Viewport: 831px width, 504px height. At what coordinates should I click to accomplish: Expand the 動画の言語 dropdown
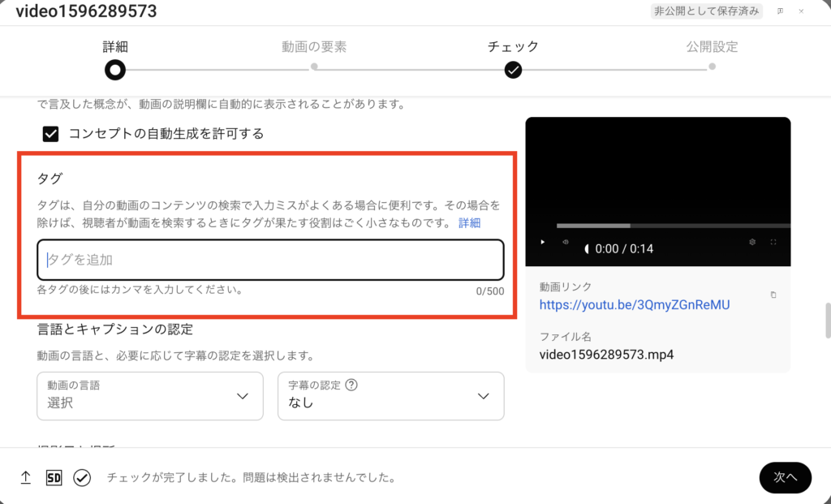150,396
